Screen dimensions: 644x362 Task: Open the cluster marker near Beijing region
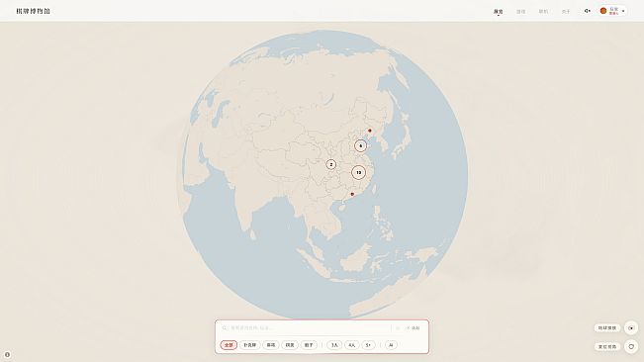(361, 145)
